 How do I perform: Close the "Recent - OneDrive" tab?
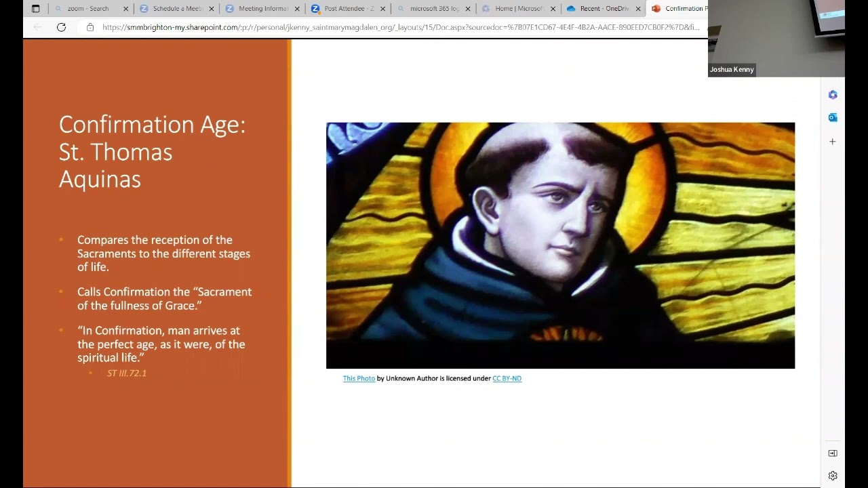[638, 9]
